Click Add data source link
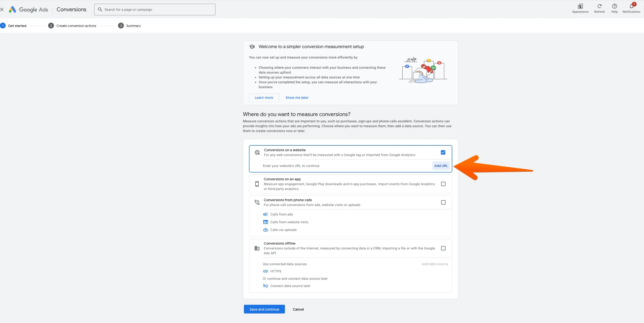 [x=435, y=264]
